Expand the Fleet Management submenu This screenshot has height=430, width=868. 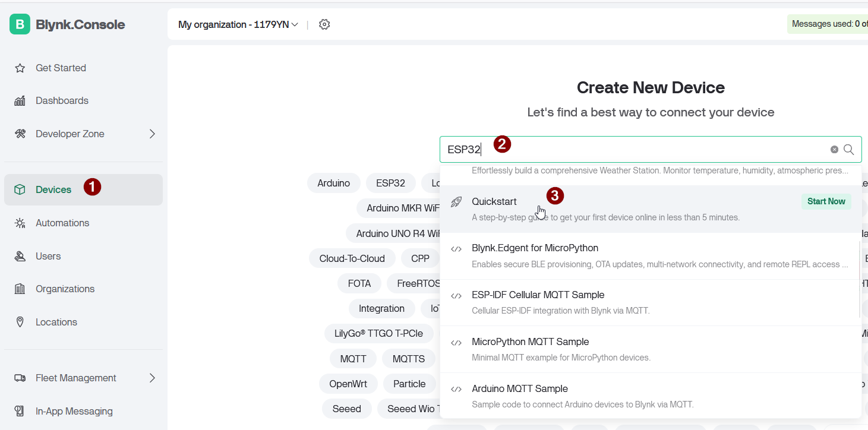[152, 378]
